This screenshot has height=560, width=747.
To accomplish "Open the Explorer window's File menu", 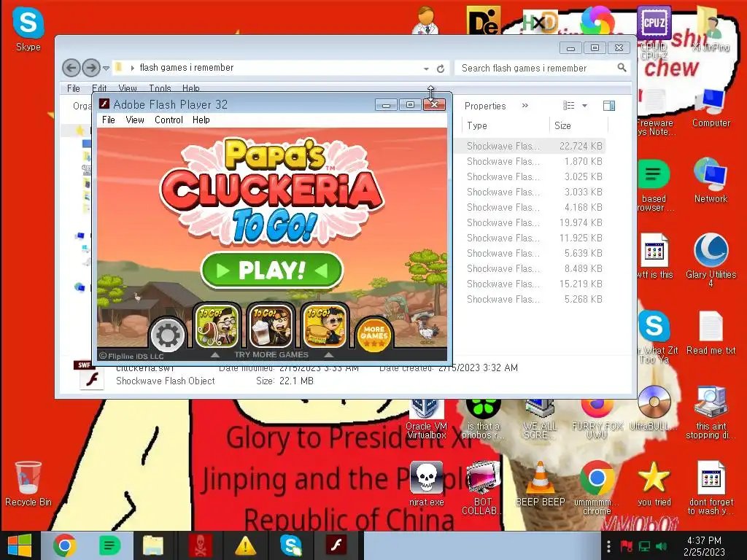I will (74, 88).
